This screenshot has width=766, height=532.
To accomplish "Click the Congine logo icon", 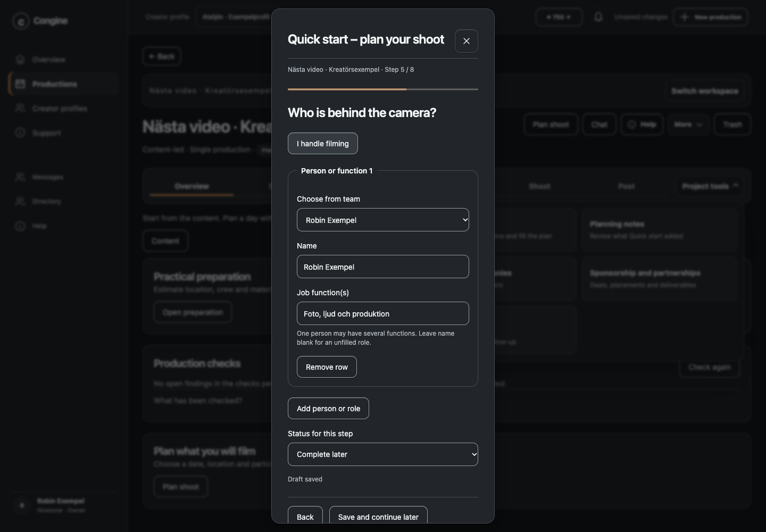I will pyautogui.click(x=21, y=21).
